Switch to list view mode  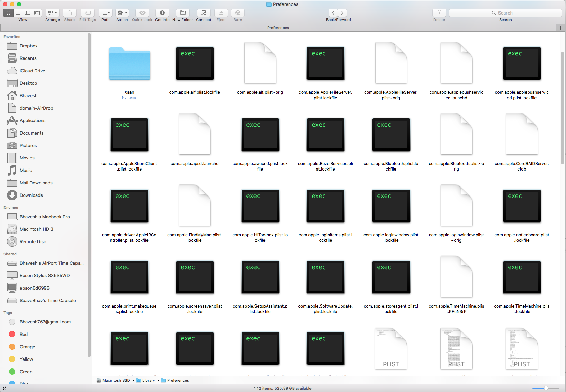18,13
